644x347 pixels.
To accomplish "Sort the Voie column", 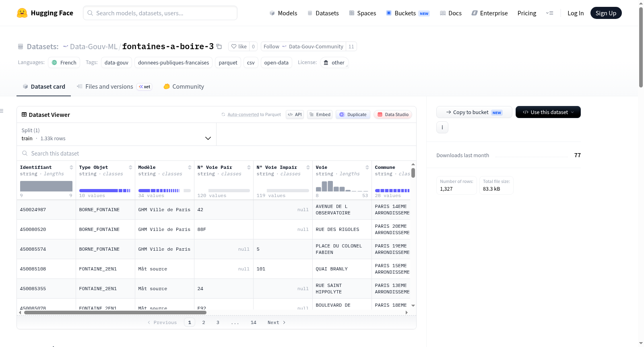I will click(x=367, y=167).
